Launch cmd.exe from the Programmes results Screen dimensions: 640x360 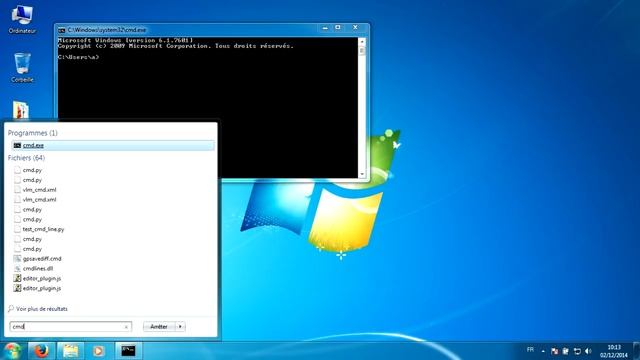(x=113, y=145)
